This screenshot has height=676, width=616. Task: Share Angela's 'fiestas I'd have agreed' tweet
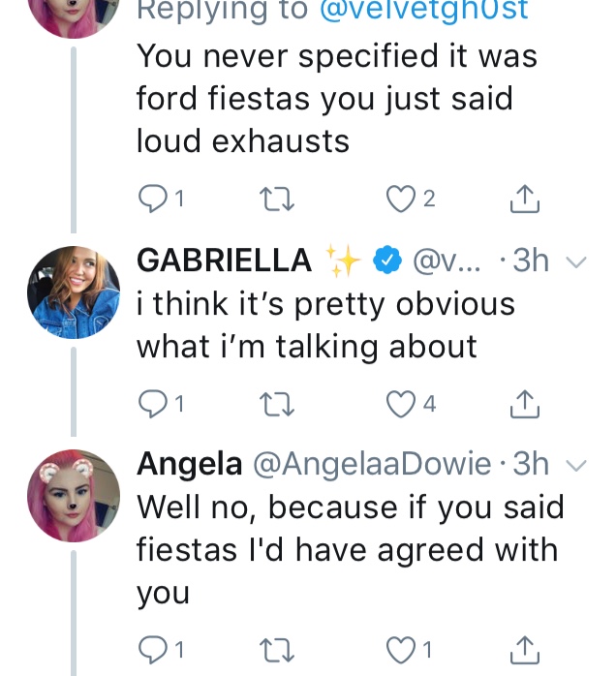coord(525,650)
